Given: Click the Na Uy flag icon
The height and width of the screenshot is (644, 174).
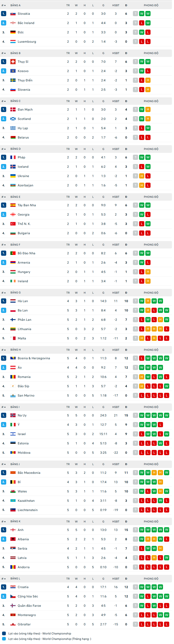Looking at the screenshot, I should (x=13, y=415).
